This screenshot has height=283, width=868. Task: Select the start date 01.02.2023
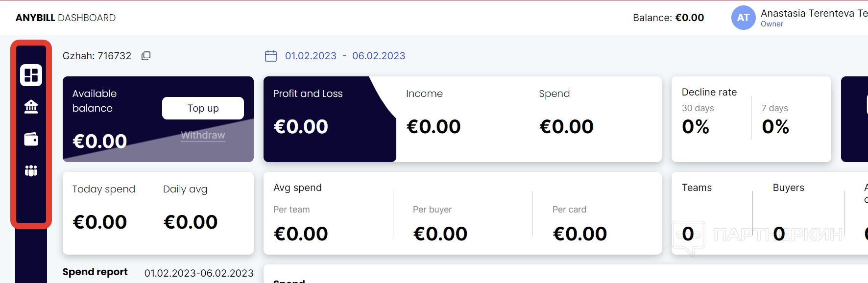(x=311, y=56)
